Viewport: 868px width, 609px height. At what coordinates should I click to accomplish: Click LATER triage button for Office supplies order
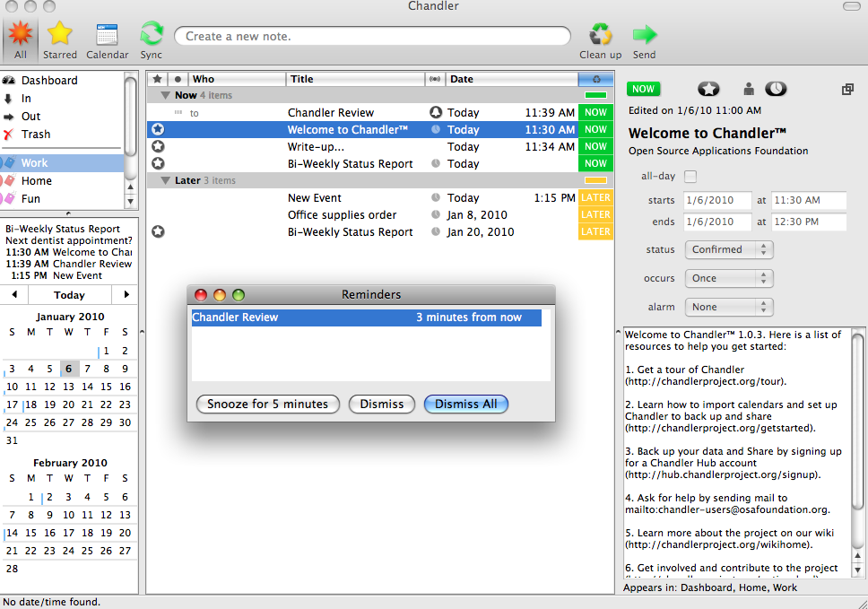[595, 215]
